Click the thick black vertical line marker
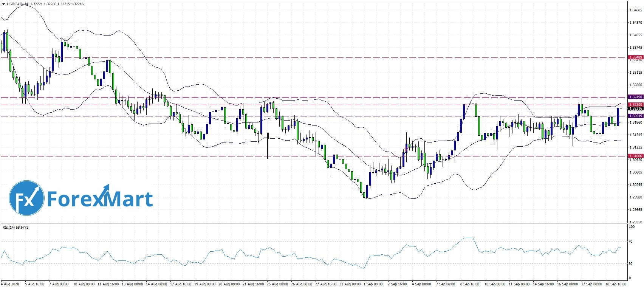Viewport: 644px width, 288px height. (268, 146)
